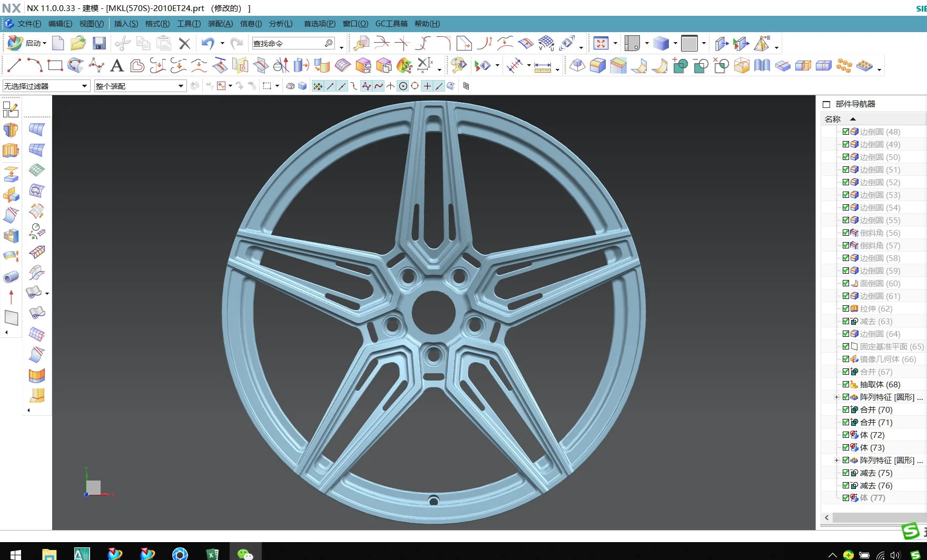Open the 文件(F) menu

(x=29, y=24)
